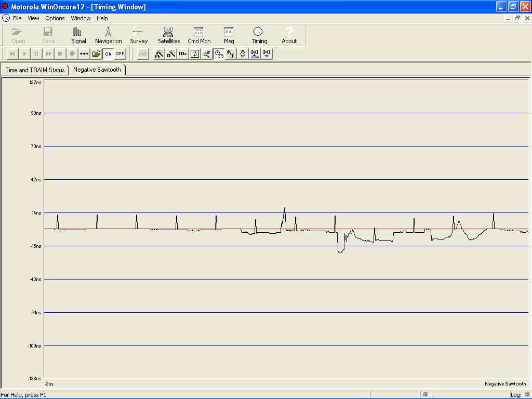Restore the inner Timing Window
532x399 pixels.
pos(517,18)
